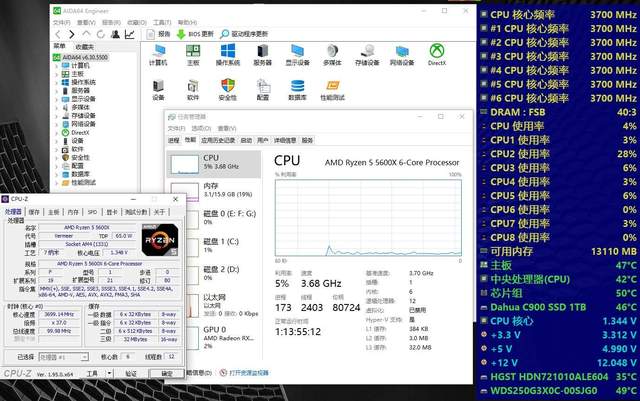Switch to 收藏夹 tab in AIDA64 sidebar

pos(84,47)
